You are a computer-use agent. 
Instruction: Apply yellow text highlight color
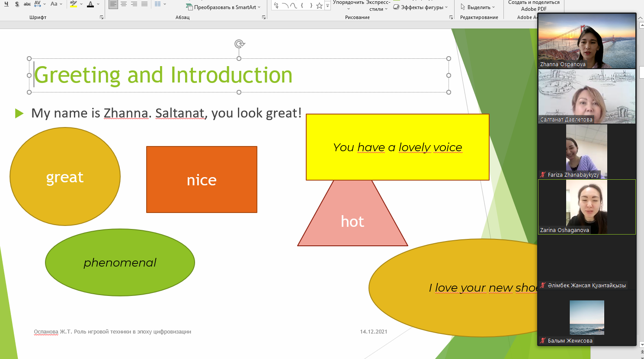[74, 4]
